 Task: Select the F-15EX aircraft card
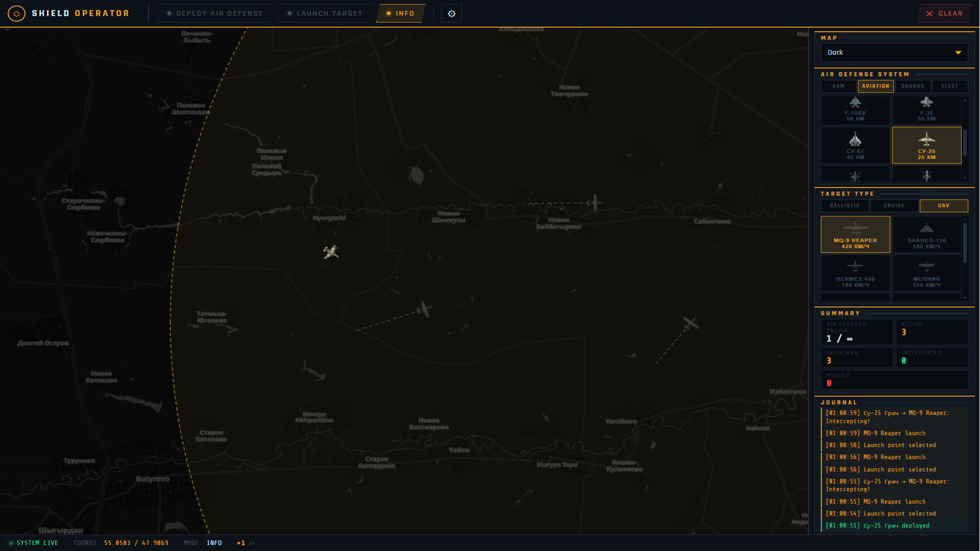point(855,110)
